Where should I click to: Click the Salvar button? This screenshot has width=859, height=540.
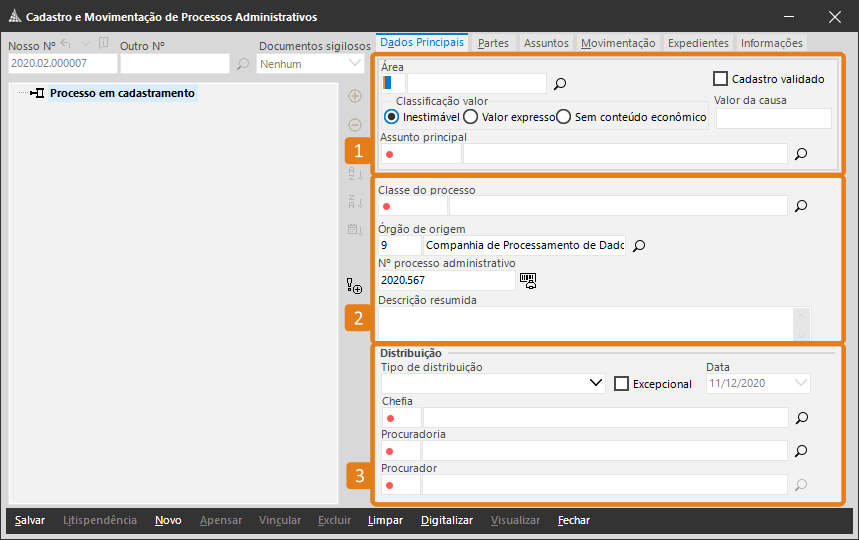click(30, 520)
